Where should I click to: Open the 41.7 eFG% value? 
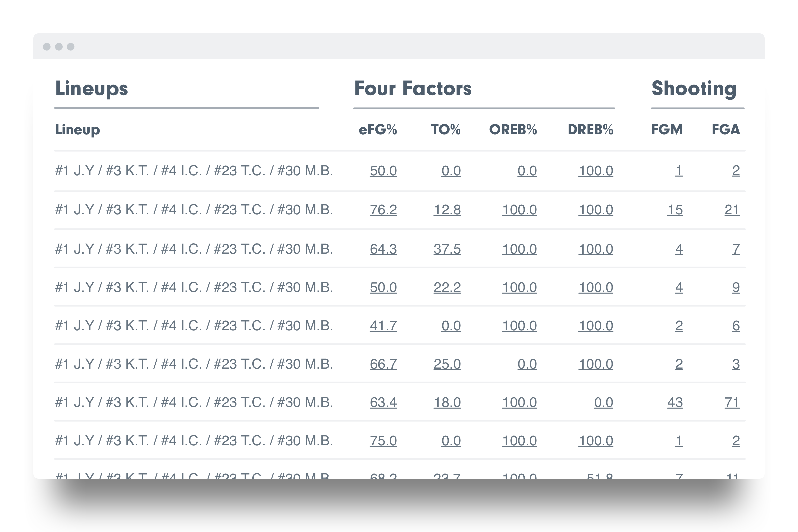383,326
